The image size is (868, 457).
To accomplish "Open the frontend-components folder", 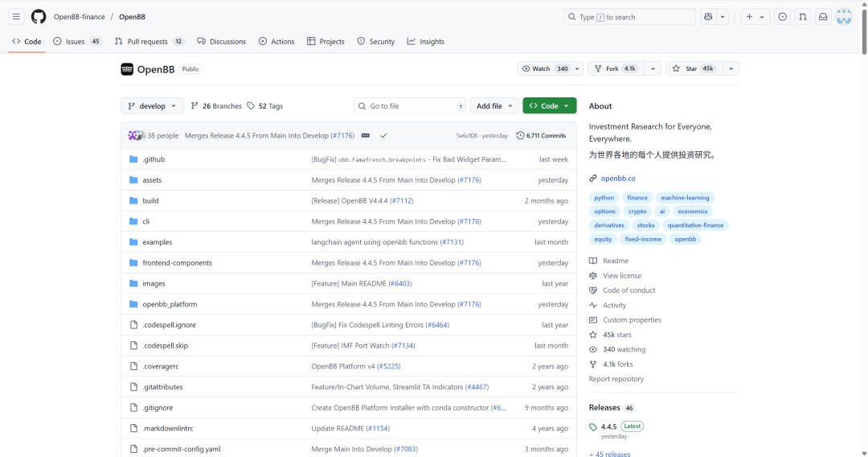I will [177, 263].
